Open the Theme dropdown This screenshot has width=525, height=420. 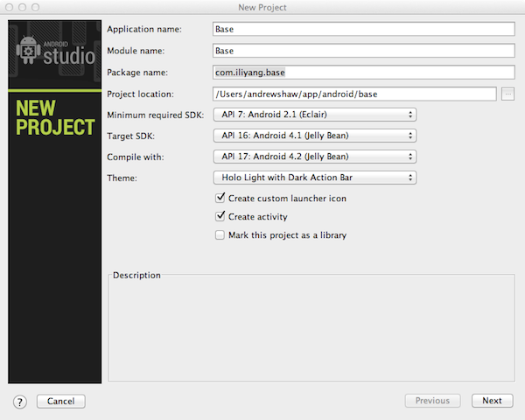click(x=315, y=178)
